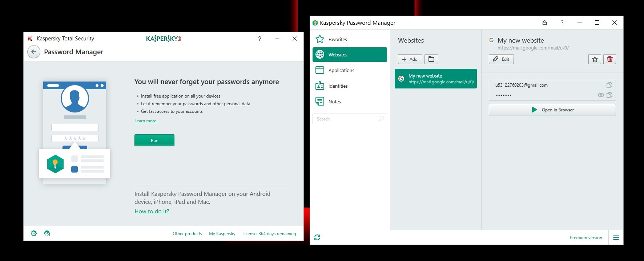644x261 pixels.
Task: Open the support agent icon in Total Security footer
Action: (47, 233)
